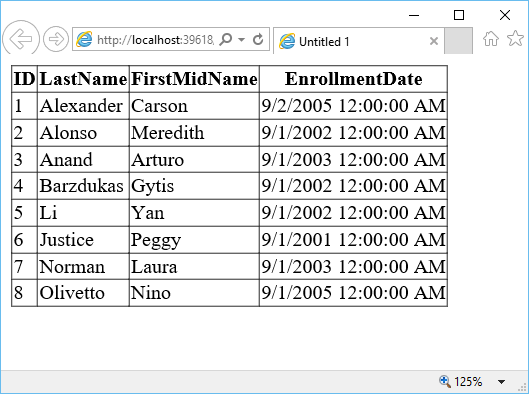
Task: Open the zoom level dropdown arrow
Action: point(501,382)
